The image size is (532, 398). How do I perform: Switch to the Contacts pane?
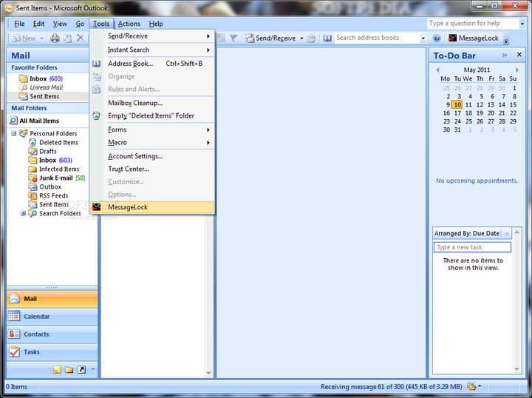pyautogui.click(x=52, y=334)
